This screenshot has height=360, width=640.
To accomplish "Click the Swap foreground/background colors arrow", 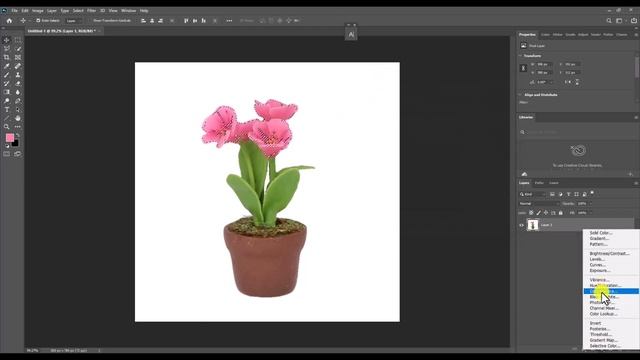I will 18,135.
